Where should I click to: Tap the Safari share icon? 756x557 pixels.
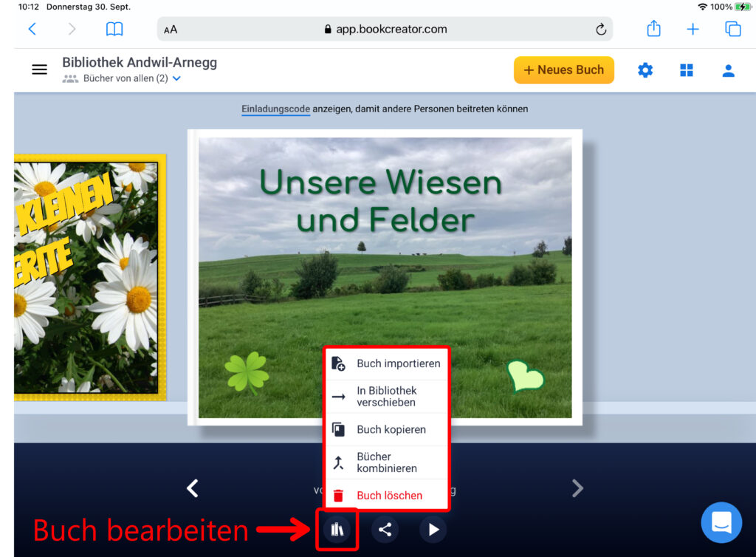pos(653,29)
